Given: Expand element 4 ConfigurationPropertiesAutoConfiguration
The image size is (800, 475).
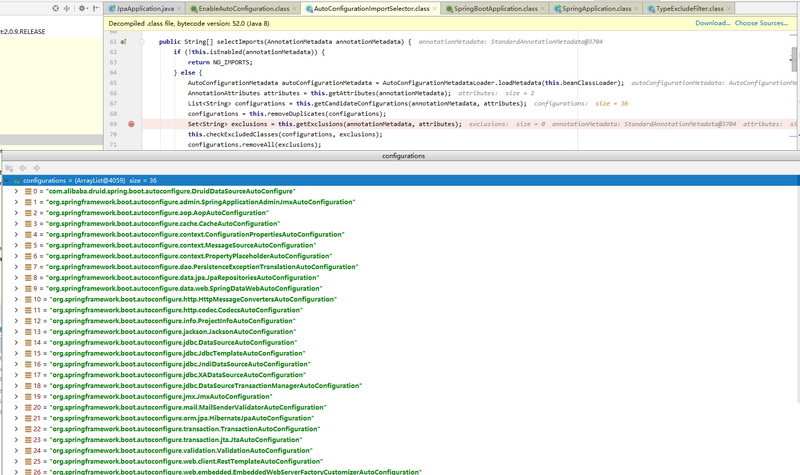Looking at the screenshot, I should [16, 235].
